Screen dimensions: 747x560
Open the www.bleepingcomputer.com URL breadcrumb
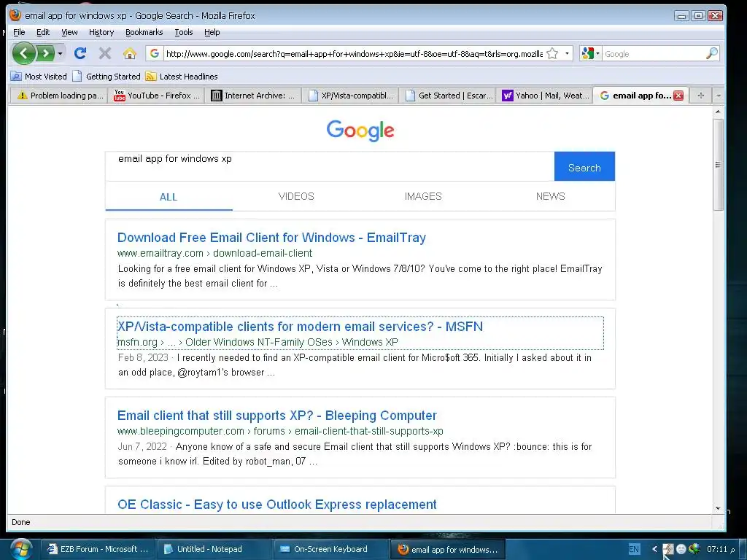(x=280, y=431)
